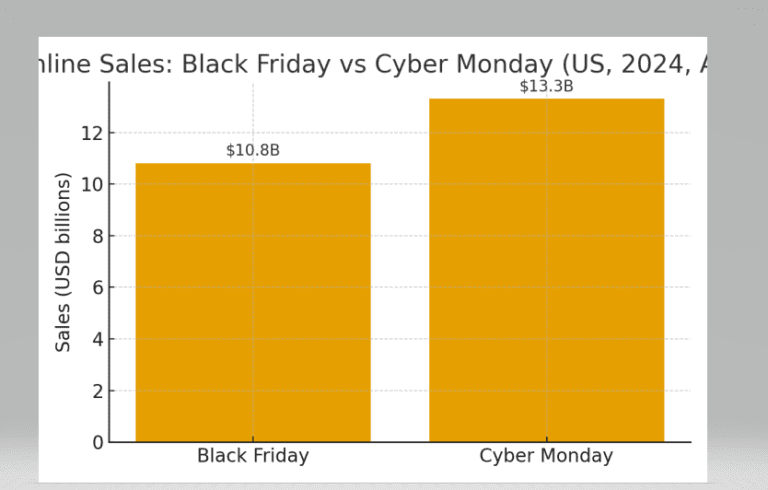768x490 pixels.
Task: Click the y-axis tick label 2
Action: (98, 391)
